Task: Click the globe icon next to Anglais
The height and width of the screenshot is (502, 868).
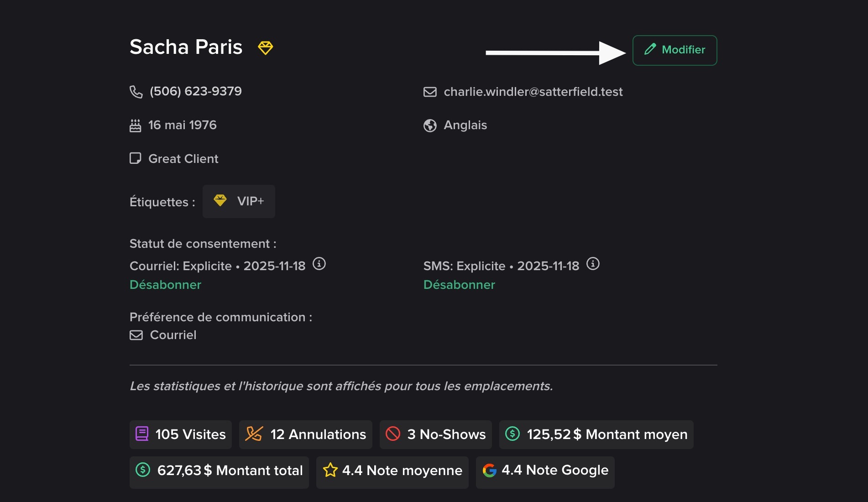Action: [430, 125]
